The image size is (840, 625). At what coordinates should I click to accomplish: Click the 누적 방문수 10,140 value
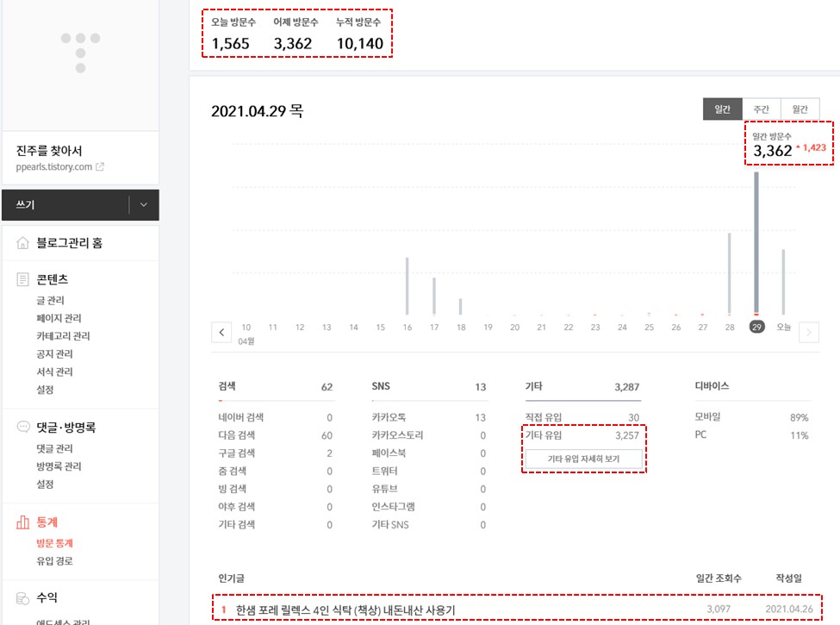pos(360,43)
